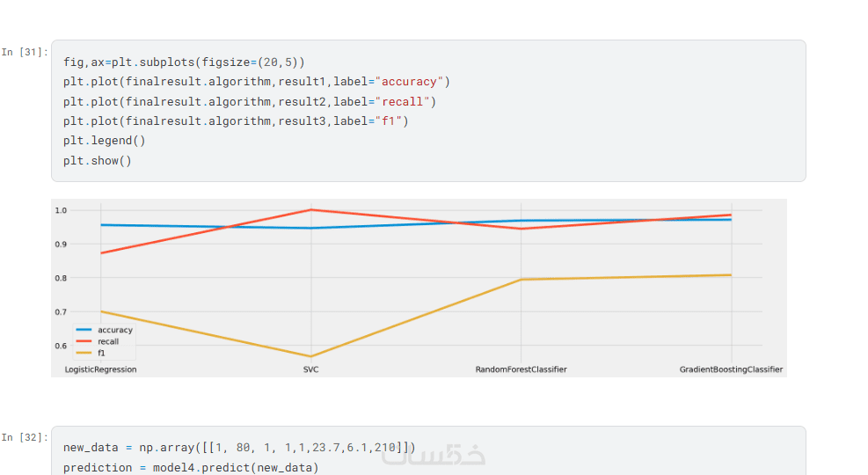Click the blue accuracy legend swatch
Viewport: 868px width, 475px height.
coord(84,330)
